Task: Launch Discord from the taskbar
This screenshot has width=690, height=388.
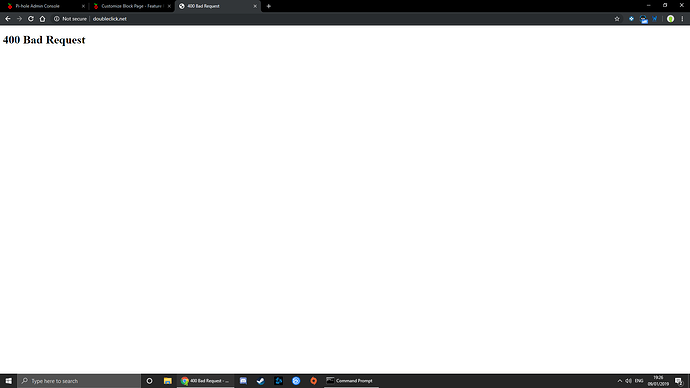Action: click(x=243, y=381)
